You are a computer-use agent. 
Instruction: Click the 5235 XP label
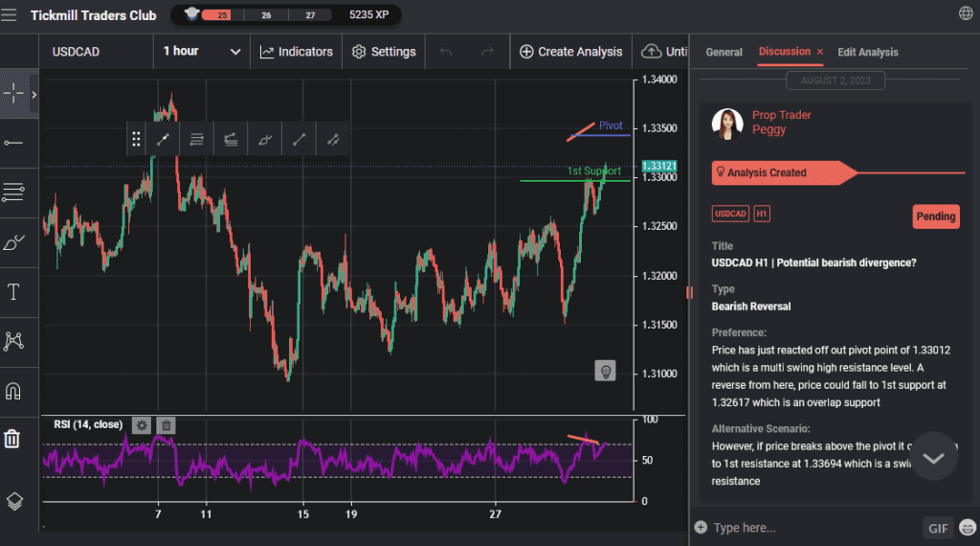[x=368, y=15]
